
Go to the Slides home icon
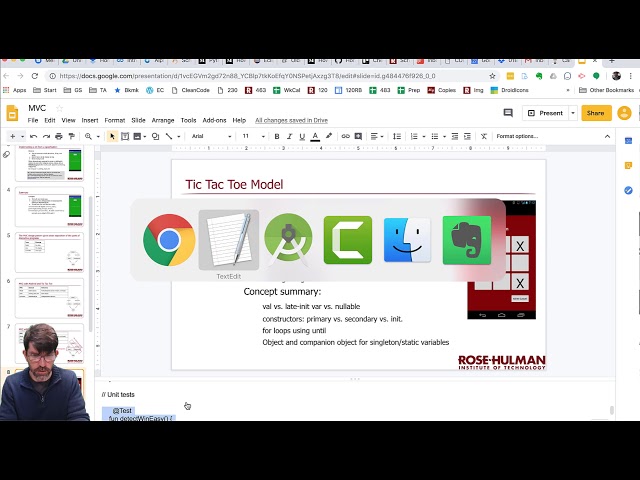12,113
